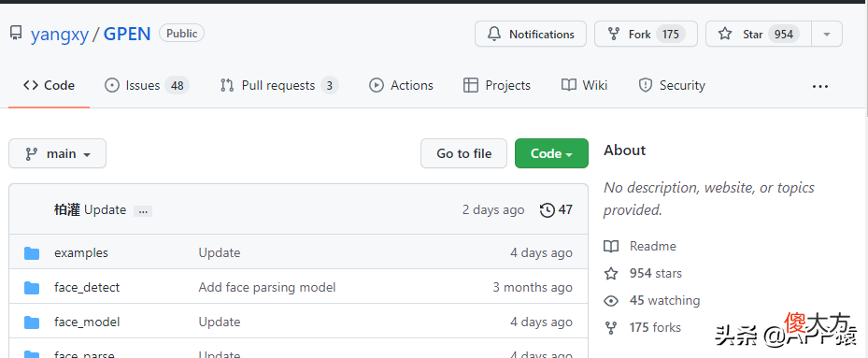Screen dimensions: 868x358
Task: Open the 2 days ago commit timestamp
Action: [x=493, y=210]
